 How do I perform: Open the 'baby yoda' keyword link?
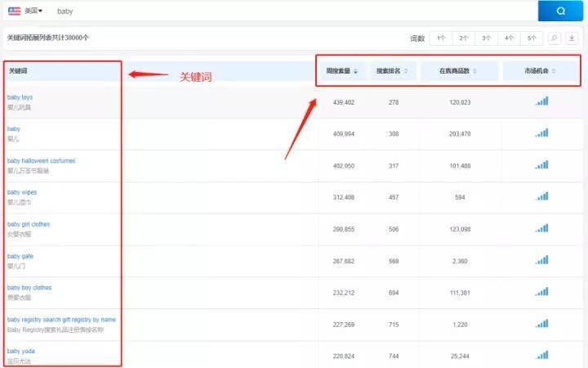[21, 351]
